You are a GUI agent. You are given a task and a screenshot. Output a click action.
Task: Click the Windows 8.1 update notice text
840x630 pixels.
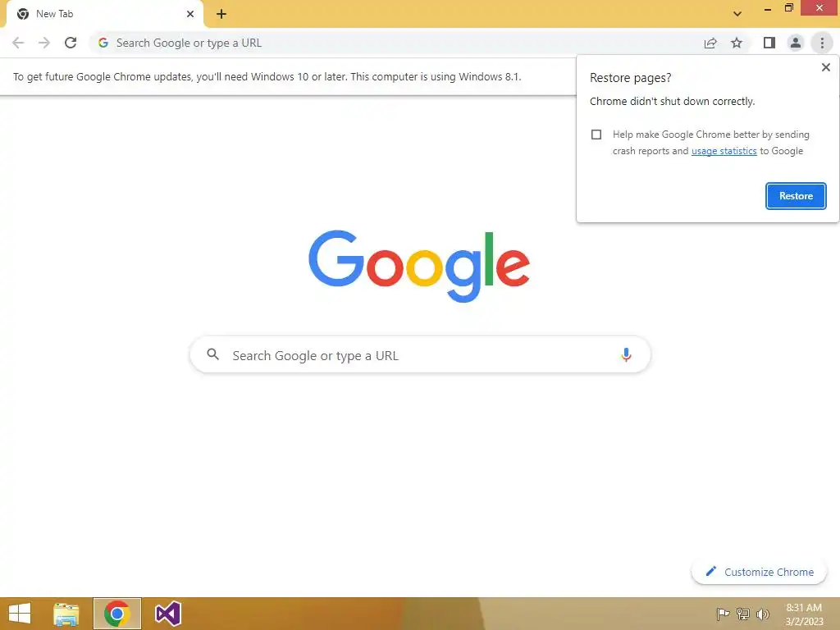point(267,76)
